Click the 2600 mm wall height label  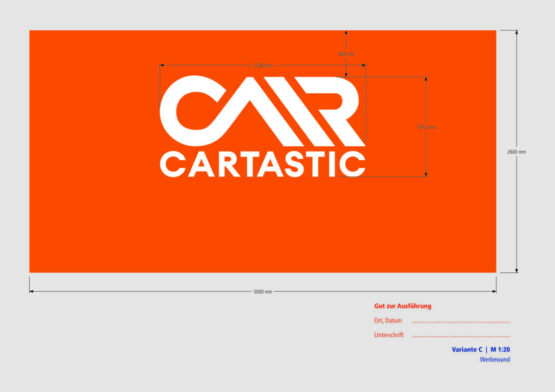517,152
